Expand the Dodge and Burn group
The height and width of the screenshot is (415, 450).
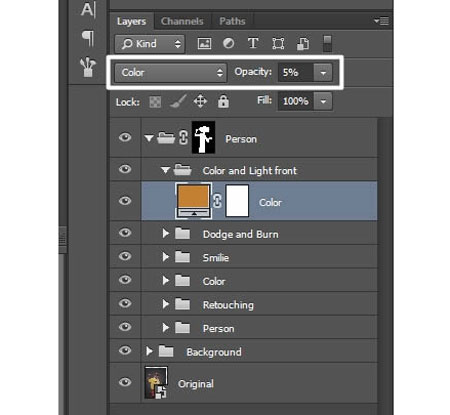pos(165,233)
